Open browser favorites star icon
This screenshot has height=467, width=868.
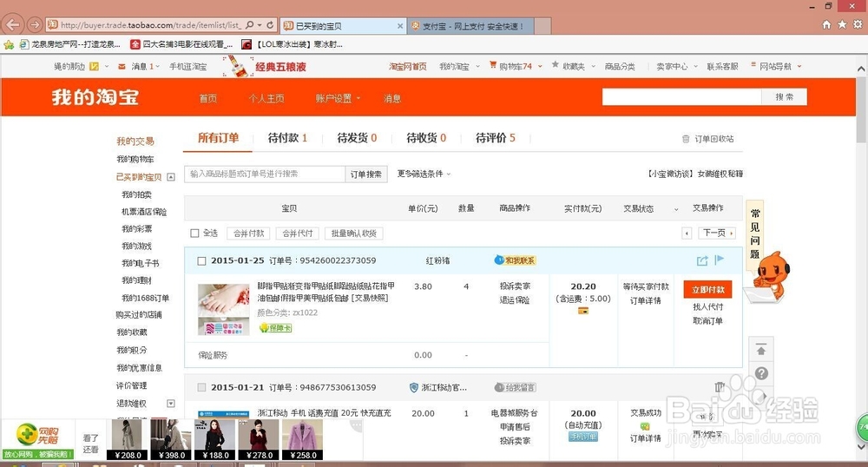[x=842, y=25]
